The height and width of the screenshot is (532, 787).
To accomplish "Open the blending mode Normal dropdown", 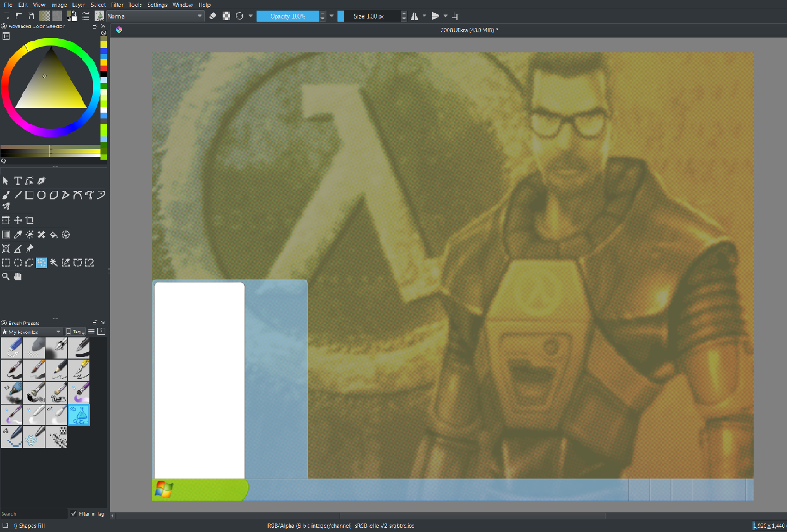I will click(155, 16).
